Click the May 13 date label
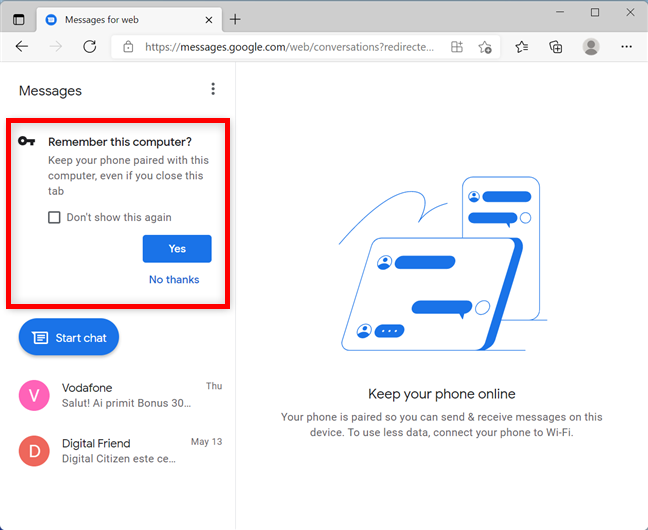648x530 pixels. (x=206, y=442)
